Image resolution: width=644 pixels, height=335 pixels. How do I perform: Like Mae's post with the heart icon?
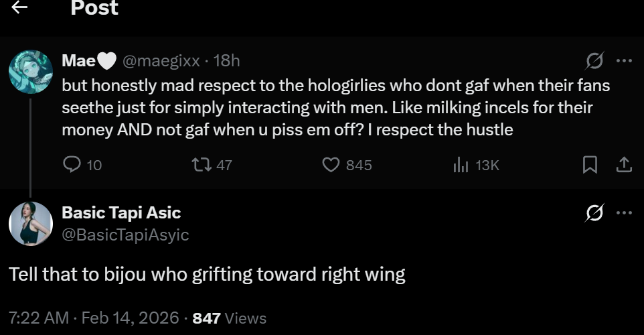point(331,165)
